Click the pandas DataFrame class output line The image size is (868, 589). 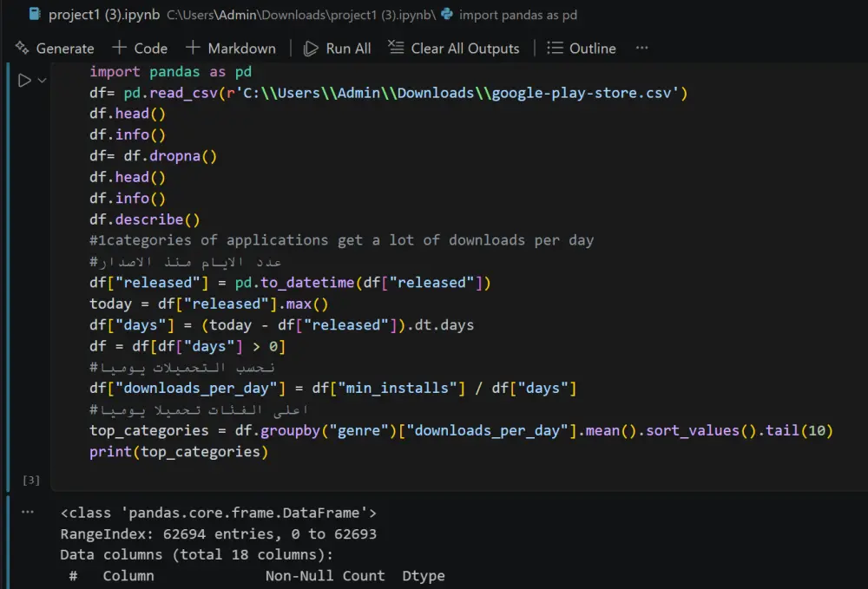point(218,514)
